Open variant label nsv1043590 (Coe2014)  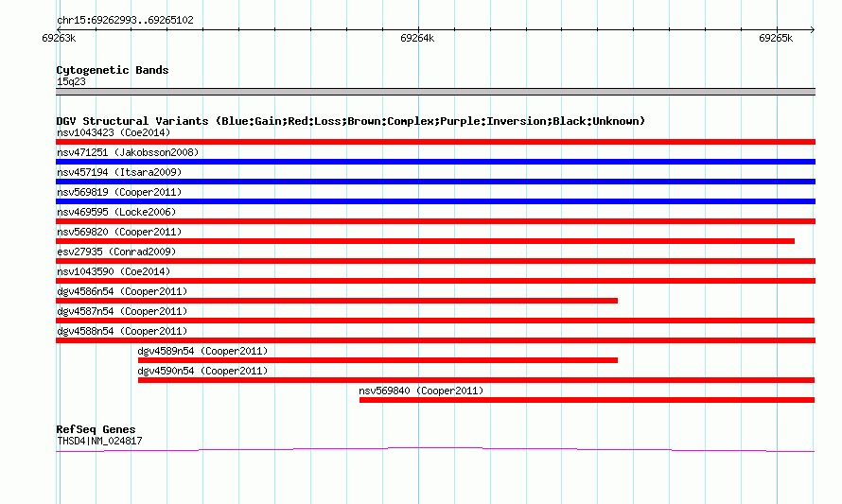click(x=114, y=271)
